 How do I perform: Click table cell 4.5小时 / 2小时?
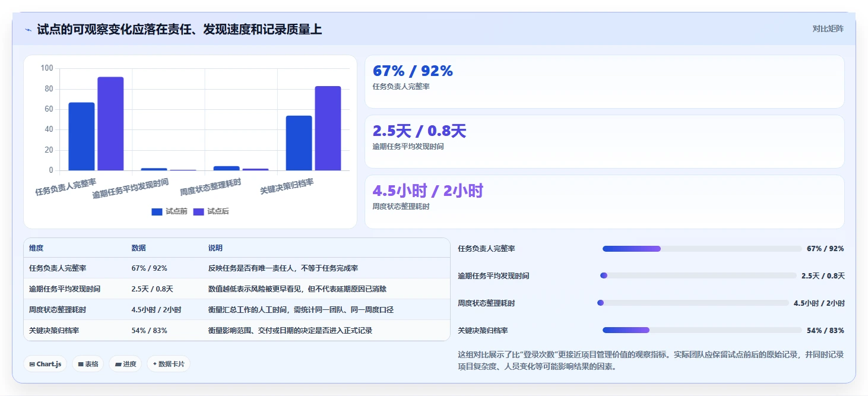pyautogui.click(x=156, y=310)
